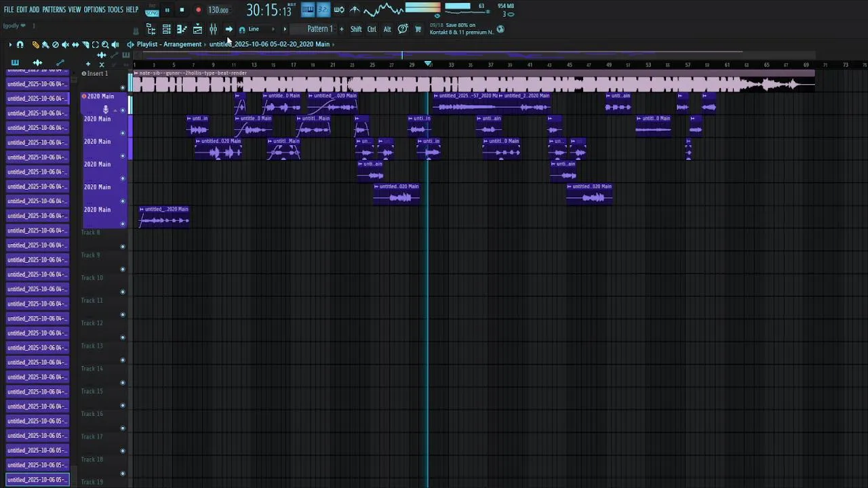Select the Playback speaker tool
Viewport: 868px width, 488px height.
pos(115,45)
